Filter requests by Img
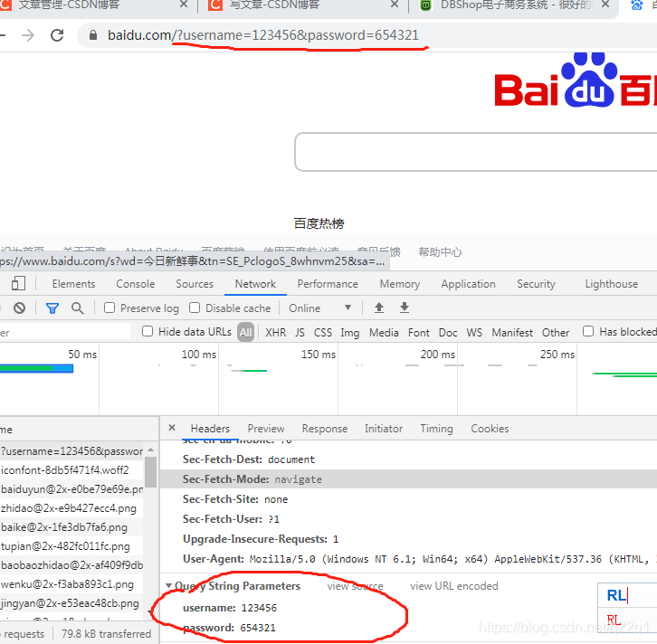Viewport: 657px width, 644px height. coord(350,333)
